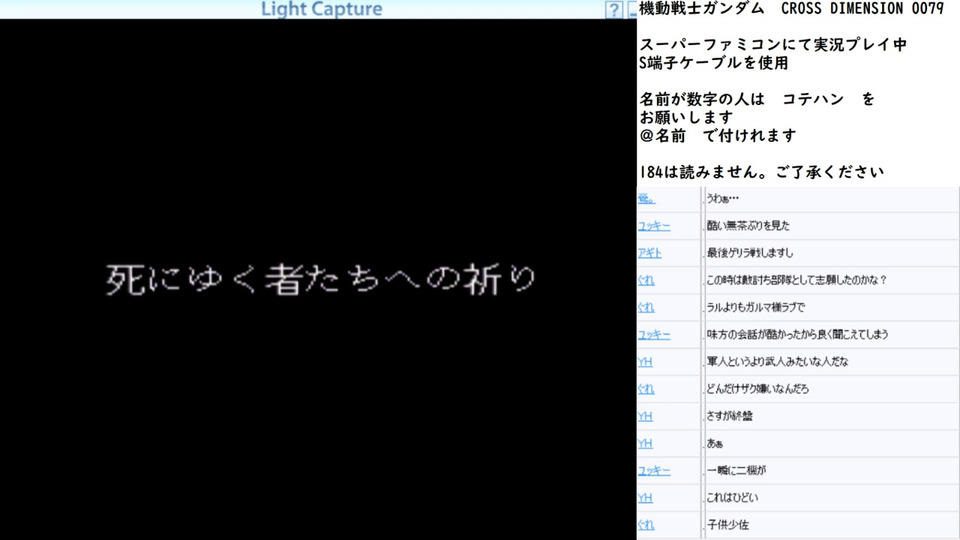The width and height of the screenshot is (960, 540).
Task: Select the comment どんだけザク嫌いなんだろ
Action: point(757,389)
